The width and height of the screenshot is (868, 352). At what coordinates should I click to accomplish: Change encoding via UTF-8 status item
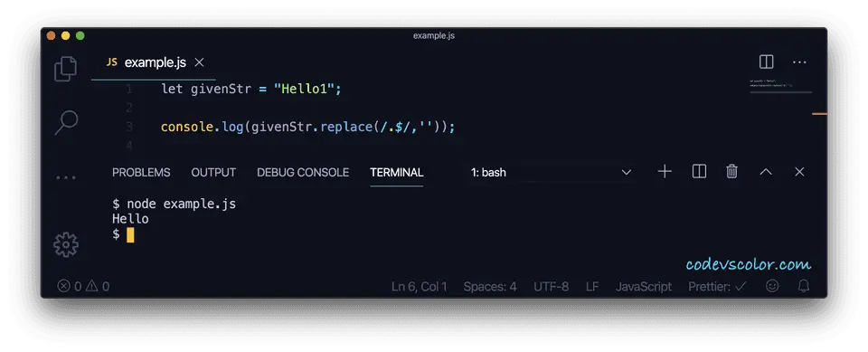pyautogui.click(x=551, y=287)
